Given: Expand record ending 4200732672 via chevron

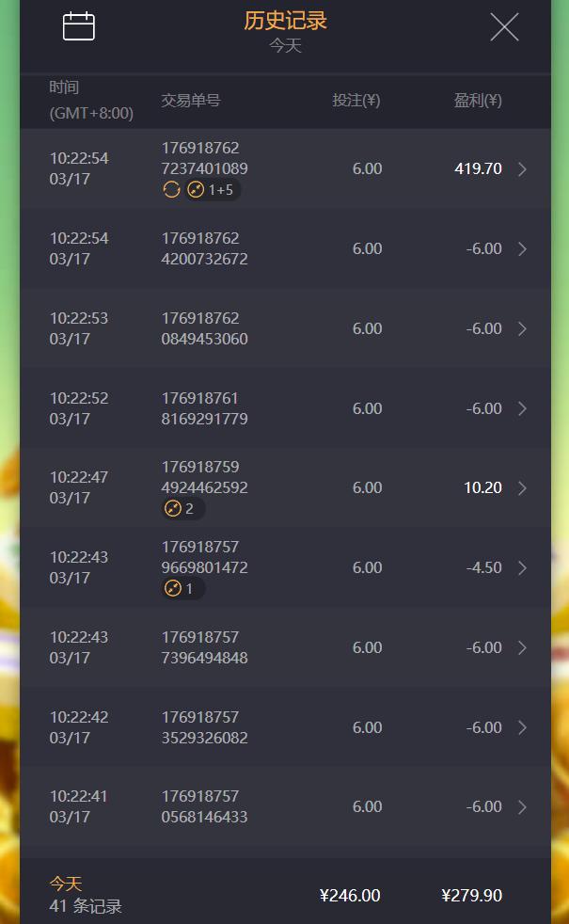Looking at the screenshot, I should (x=522, y=248).
